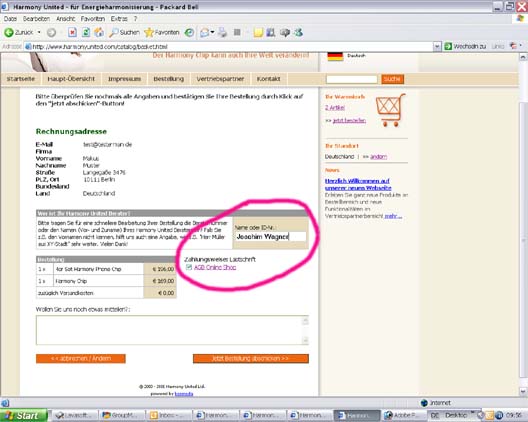Click the mehr... news link
Screen dimensions: 528x422
393,216
